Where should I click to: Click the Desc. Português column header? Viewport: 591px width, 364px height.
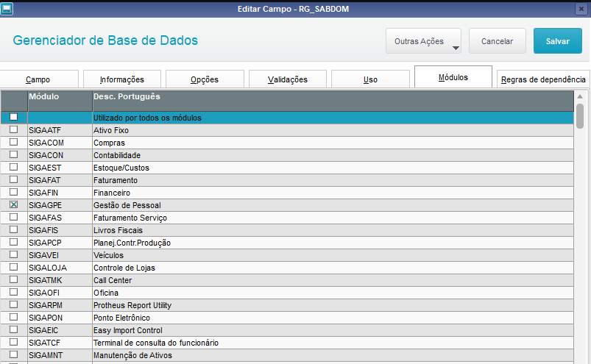[333, 101]
